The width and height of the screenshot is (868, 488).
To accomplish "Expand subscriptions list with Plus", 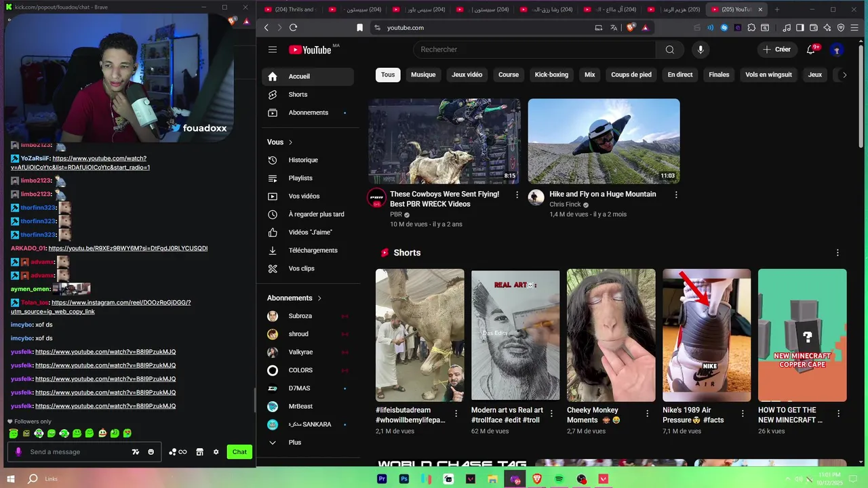I will tap(308, 443).
